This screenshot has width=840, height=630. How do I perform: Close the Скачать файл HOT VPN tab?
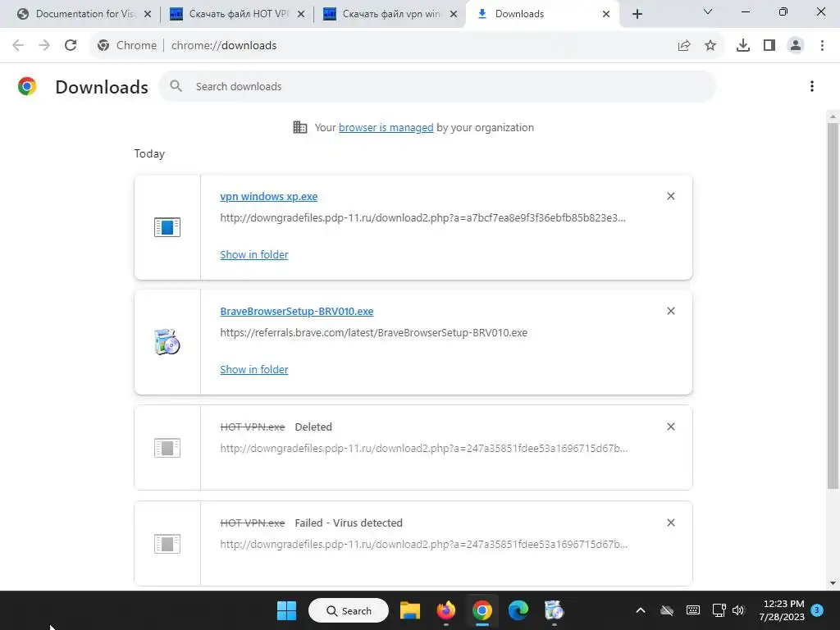tap(301, 14)
